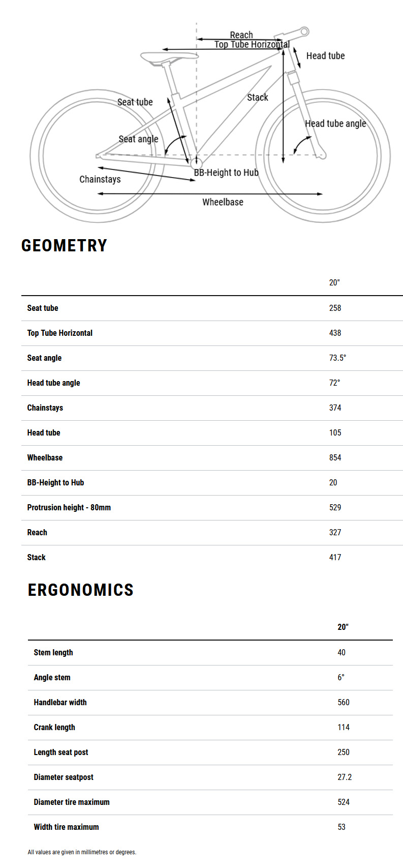This screenshot has width=403, height=868.
Task: Click the BB-Height to Hub diagram label
Action: click(x=226, y=172)
